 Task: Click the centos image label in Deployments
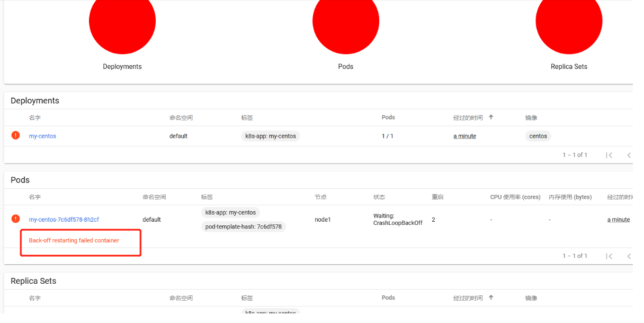[x=538, y=136]
